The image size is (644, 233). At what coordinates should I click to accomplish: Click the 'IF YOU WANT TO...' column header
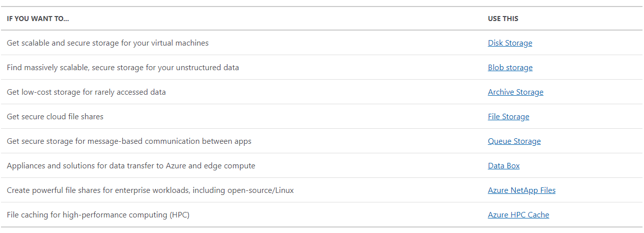point(38,19)
